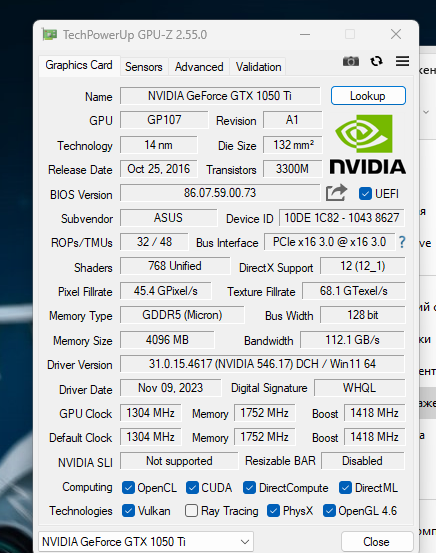Select the Driver Version text field

(x=262, y=364)
